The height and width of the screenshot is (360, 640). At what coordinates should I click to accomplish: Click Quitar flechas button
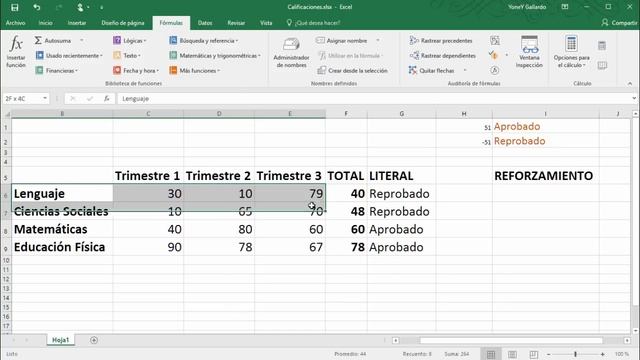tap(432, 71)
